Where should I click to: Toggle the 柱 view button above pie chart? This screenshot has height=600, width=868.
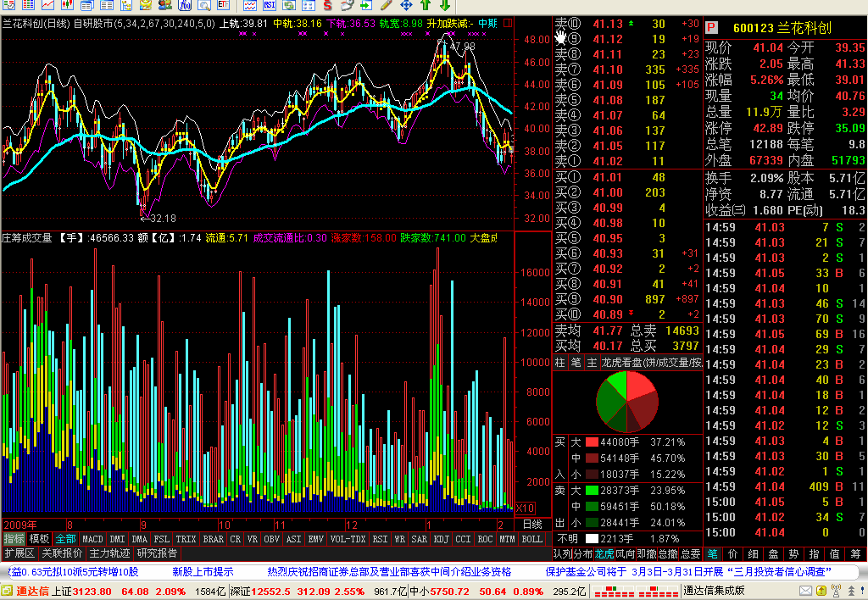pyautogui.click(x=559, y=363)
